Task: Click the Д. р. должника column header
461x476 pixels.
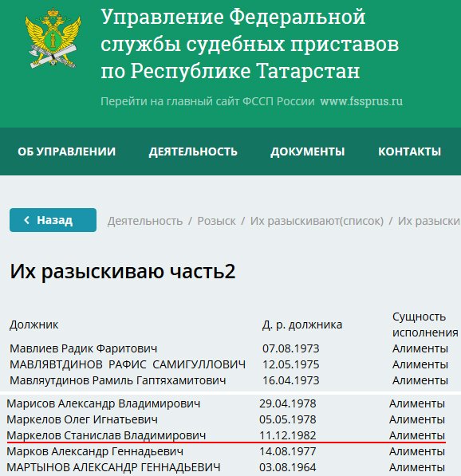Action: [x=302, y=325]
